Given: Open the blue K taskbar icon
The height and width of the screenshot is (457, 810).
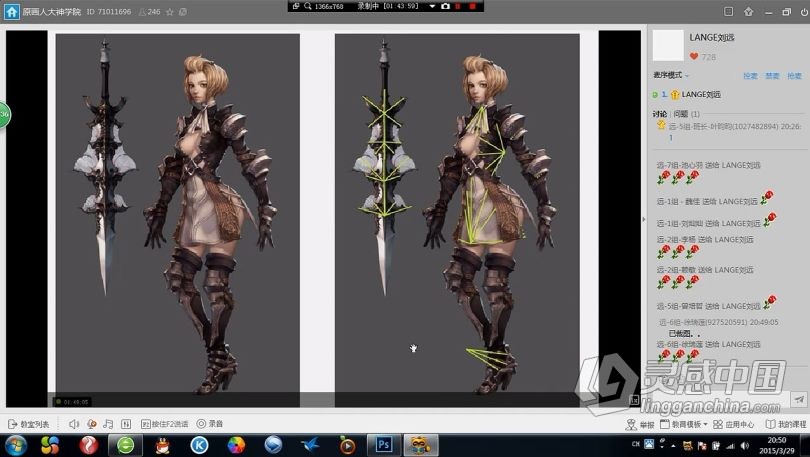Looking at the screenshot, I should point(199,445).
